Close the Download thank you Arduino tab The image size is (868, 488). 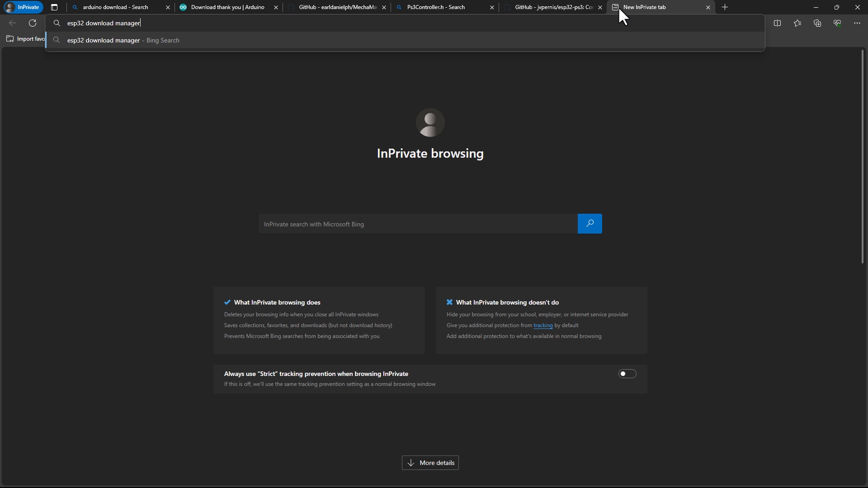pos(276,7)
